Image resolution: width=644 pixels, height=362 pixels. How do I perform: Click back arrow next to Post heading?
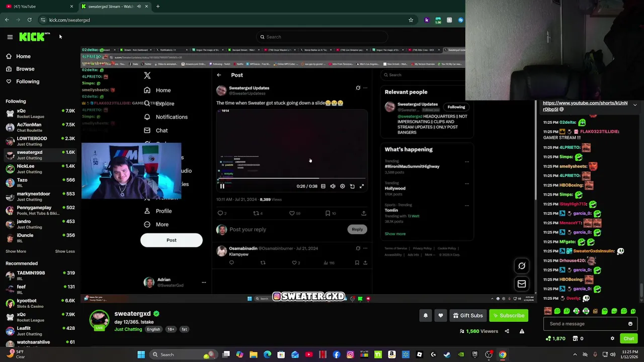(x=219, y=75)
